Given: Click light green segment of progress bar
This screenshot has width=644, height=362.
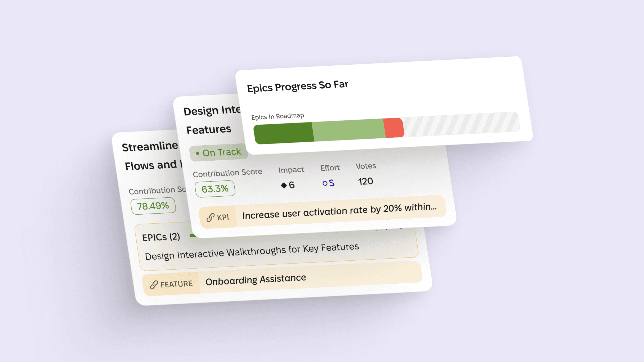Looking at the screenshot, I should point(349,130).
